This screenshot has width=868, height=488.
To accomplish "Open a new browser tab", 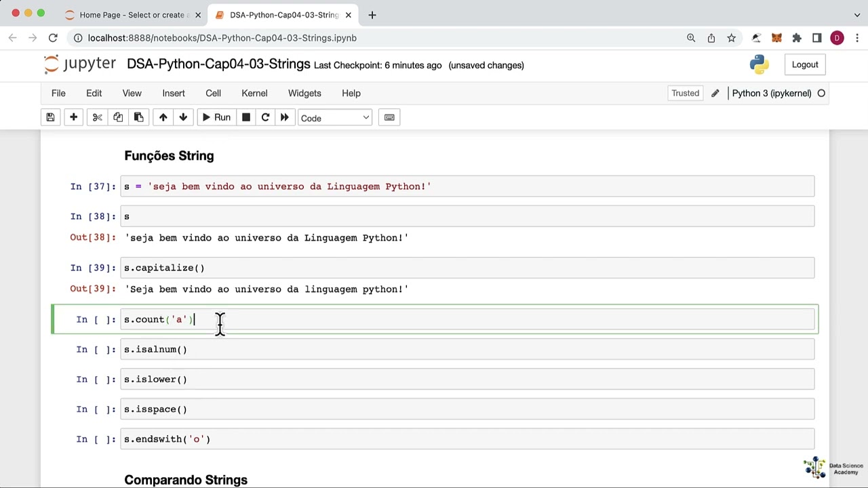I will (372, 14).
